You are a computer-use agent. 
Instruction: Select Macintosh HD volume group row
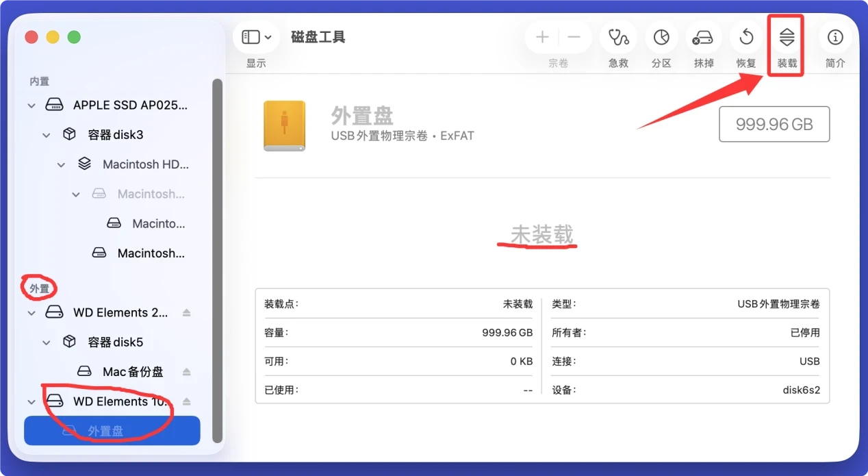[x=112, y=164]
